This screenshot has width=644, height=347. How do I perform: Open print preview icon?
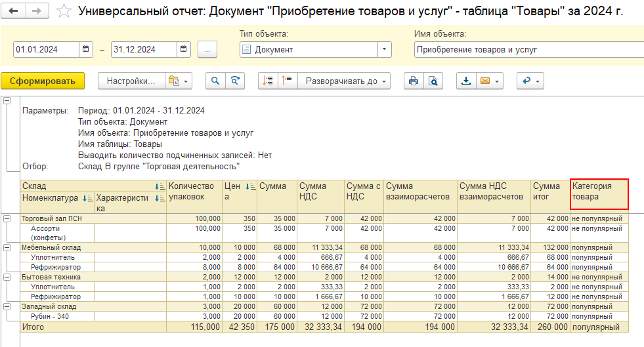point(433,81)
